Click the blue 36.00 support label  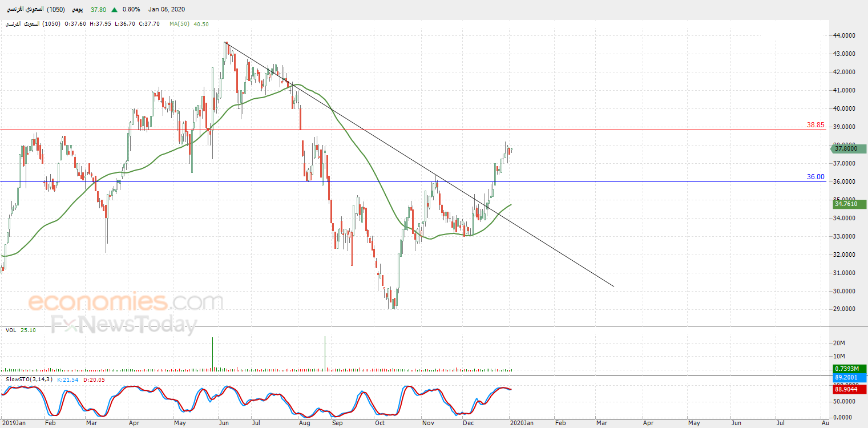(815, 177)
